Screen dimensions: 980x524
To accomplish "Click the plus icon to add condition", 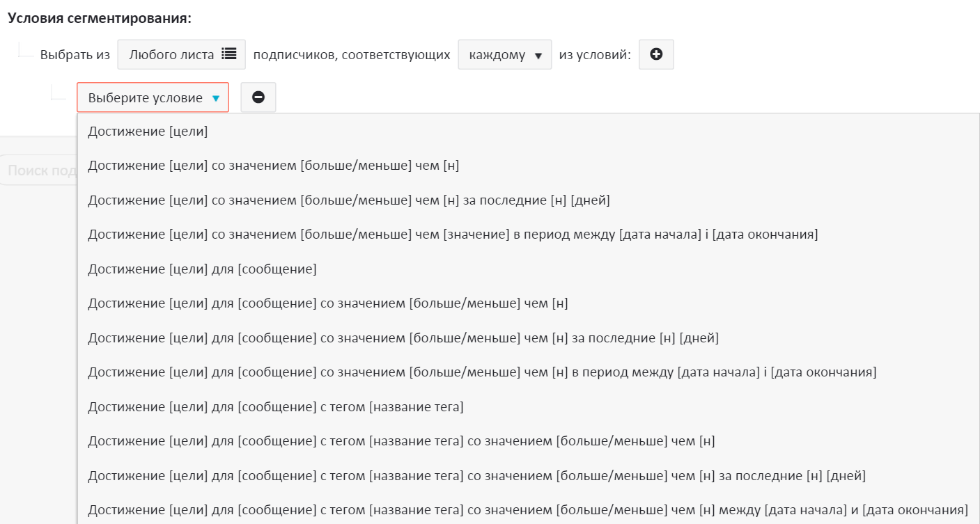I will point(656,54).
